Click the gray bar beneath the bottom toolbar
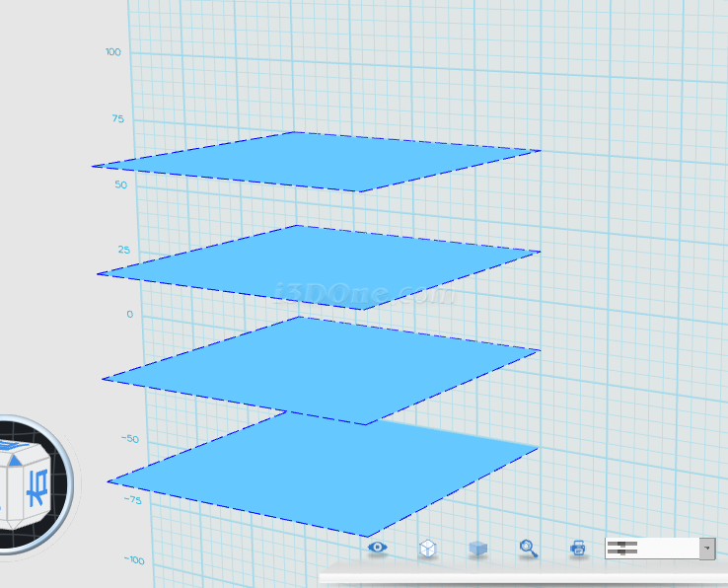728x588 pixels. click(x=523, y=578)
